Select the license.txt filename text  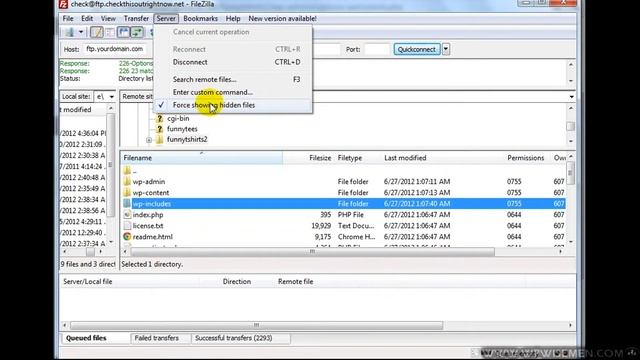point(148,226)
